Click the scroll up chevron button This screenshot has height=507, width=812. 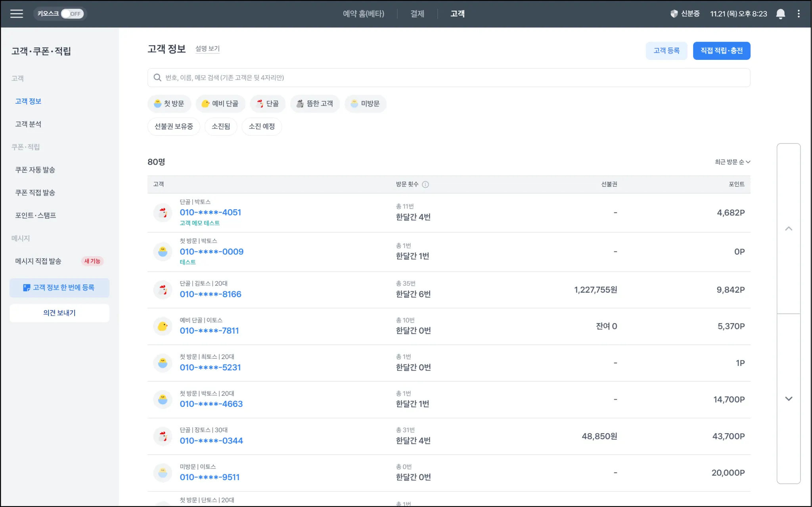789,229
